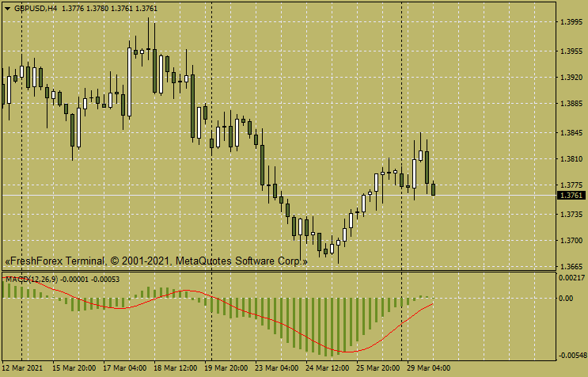588x377 pixels.
Task: Open the chart dropdown arrow beside GBPUSD,H4
Action: (x=7, y=9)
